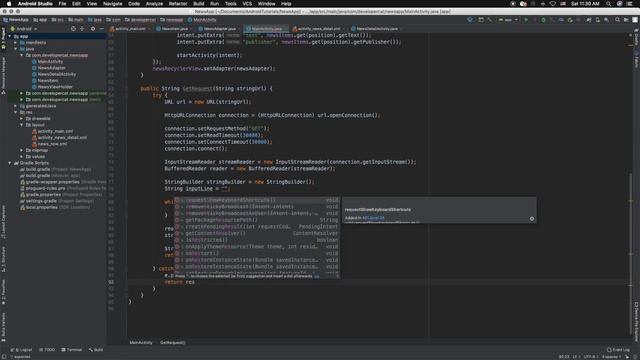
Task: Click the editor vertical scrollbar
Action: [x=630, y=253]
